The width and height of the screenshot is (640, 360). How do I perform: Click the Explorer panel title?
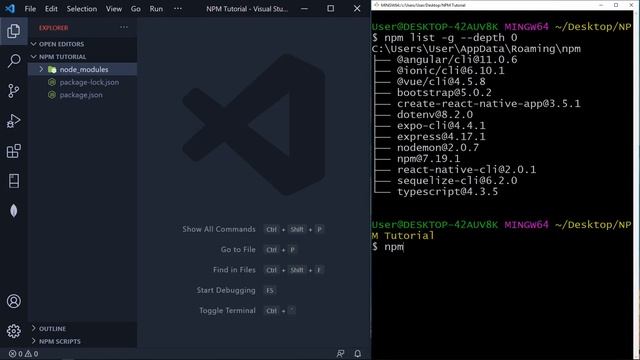coord(53,28)
